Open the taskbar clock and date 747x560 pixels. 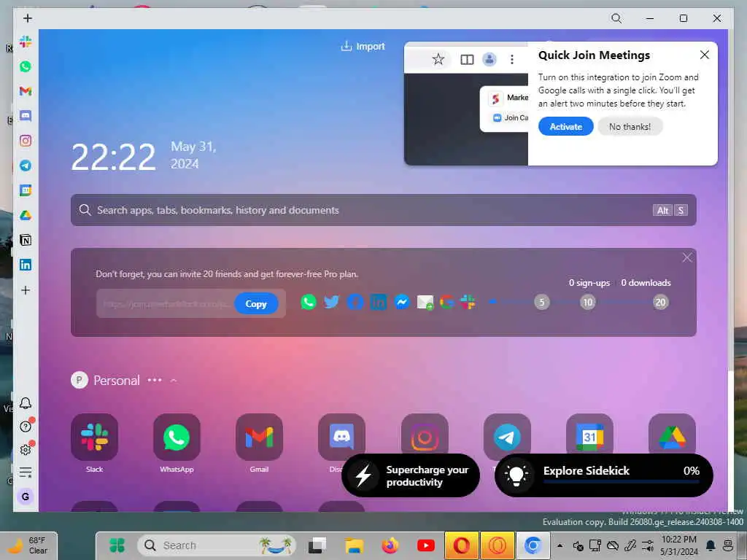679,545
